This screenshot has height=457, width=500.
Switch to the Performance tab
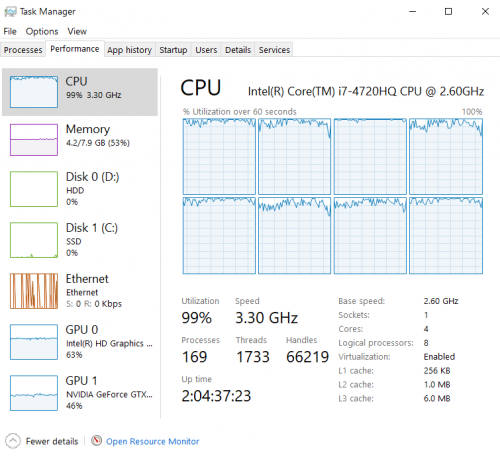[75, 49]
